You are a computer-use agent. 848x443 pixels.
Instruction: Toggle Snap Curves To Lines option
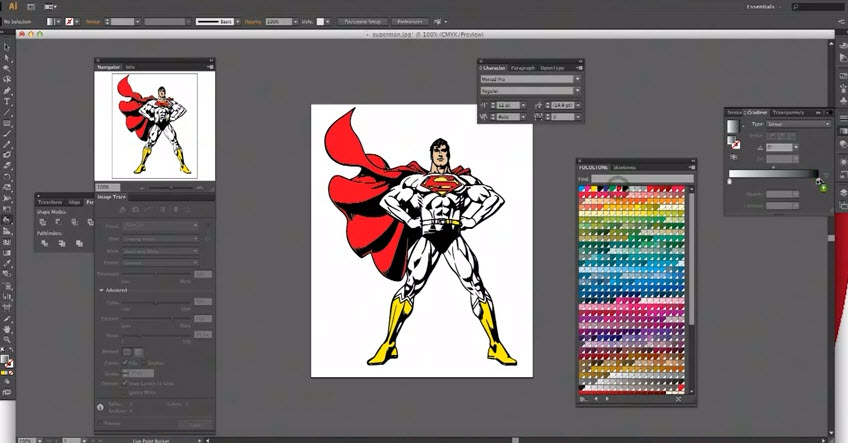pos(125,383)
